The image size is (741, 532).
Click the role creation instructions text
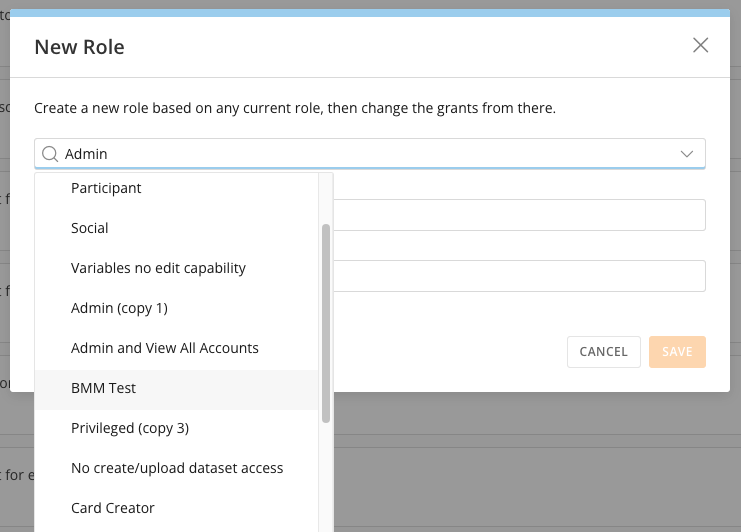point(295,107)
